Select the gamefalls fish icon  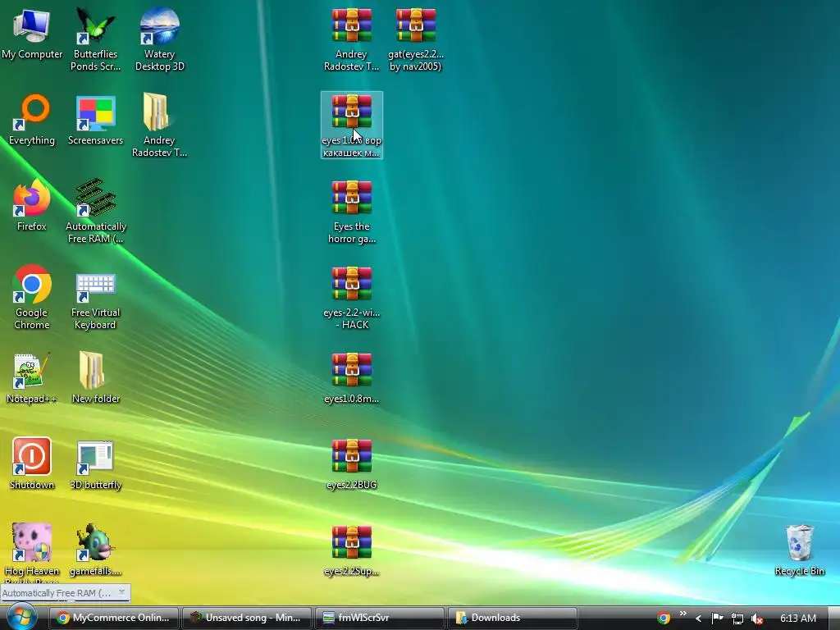tap(95, 542)
